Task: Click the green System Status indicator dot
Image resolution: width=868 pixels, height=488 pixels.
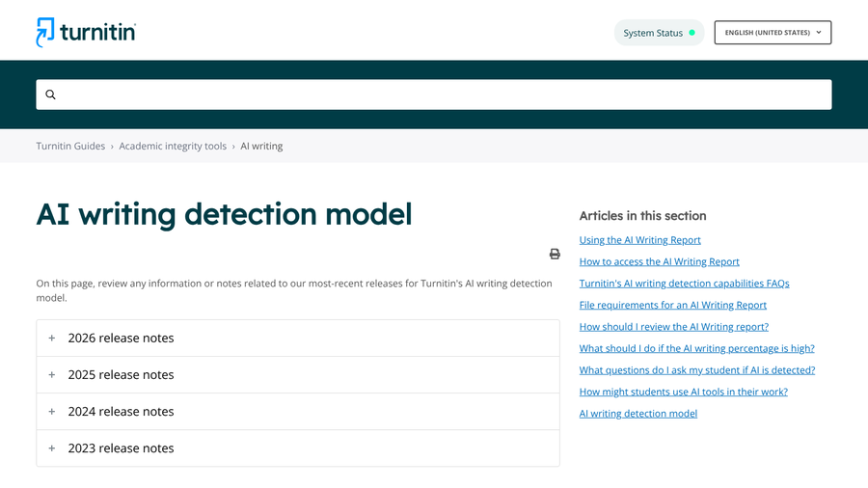Action: tap(692, 33)
